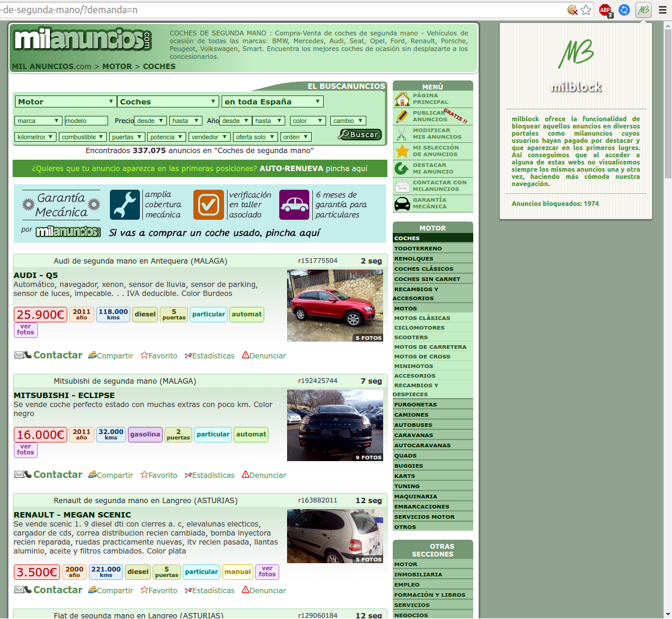672x619 pixels.
Task: Click the envelope icon for Contactar con Milanuncios
Action: (402, 186)
